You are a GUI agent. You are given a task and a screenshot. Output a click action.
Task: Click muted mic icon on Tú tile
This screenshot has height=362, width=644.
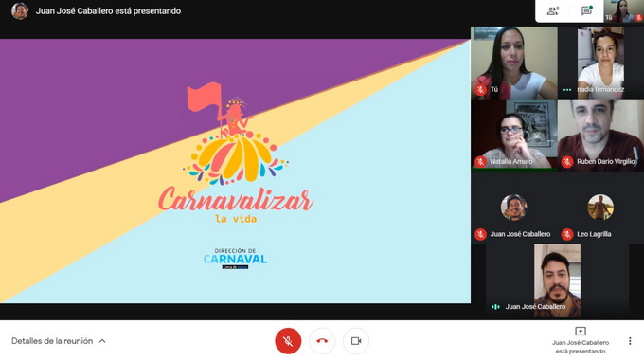click(480, 89)
